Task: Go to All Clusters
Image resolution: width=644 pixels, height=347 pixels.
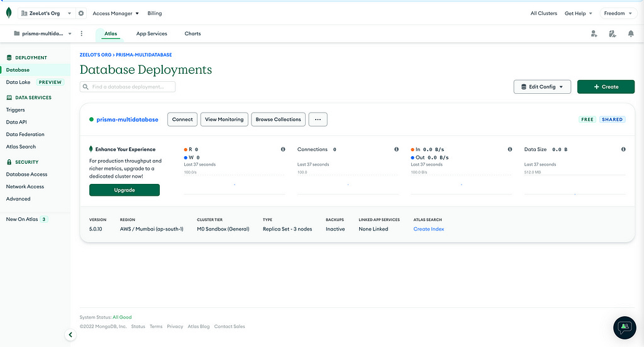Action: [x=543, y=13]
